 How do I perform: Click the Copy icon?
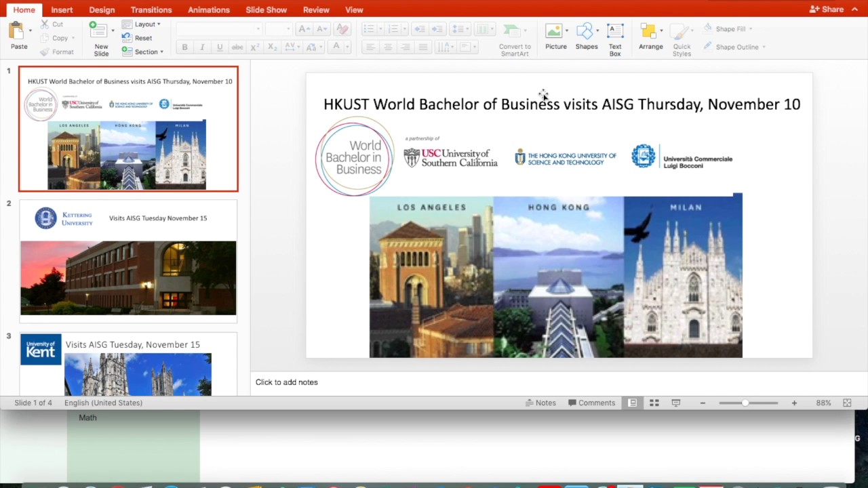coord(44,38)
